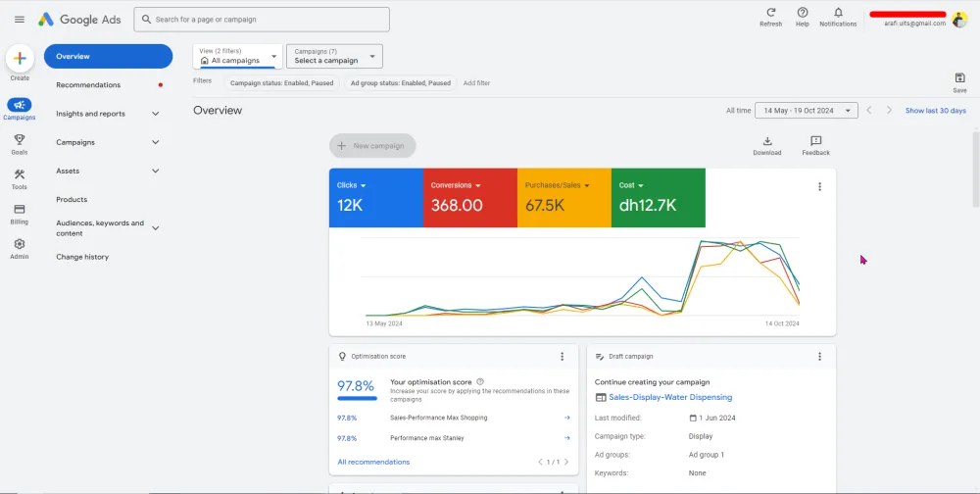Click the Campaign status filter chip
980x494 pixels.
pos(281,82)
